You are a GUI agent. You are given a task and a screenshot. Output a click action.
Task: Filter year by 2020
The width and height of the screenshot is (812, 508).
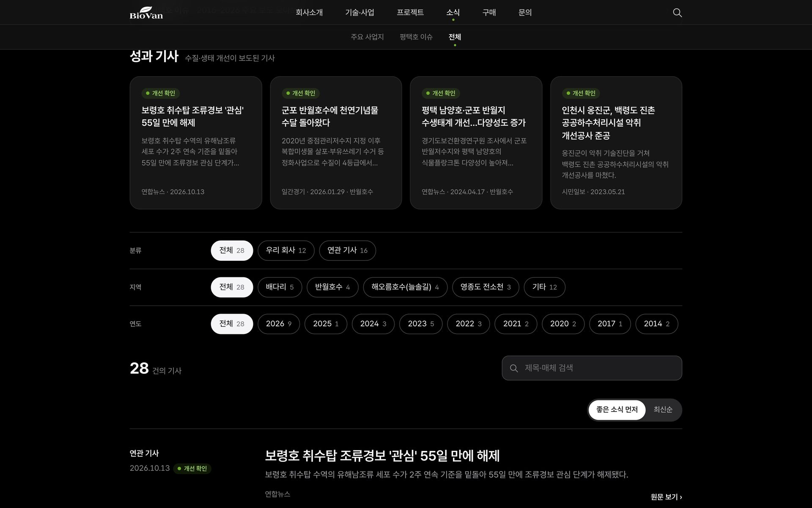click(x=563, y=324)
